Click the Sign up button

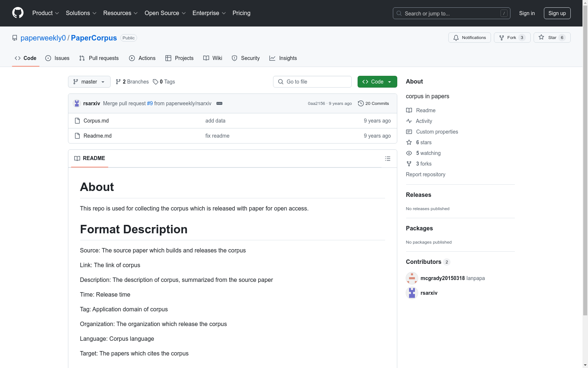pos(557,13)
